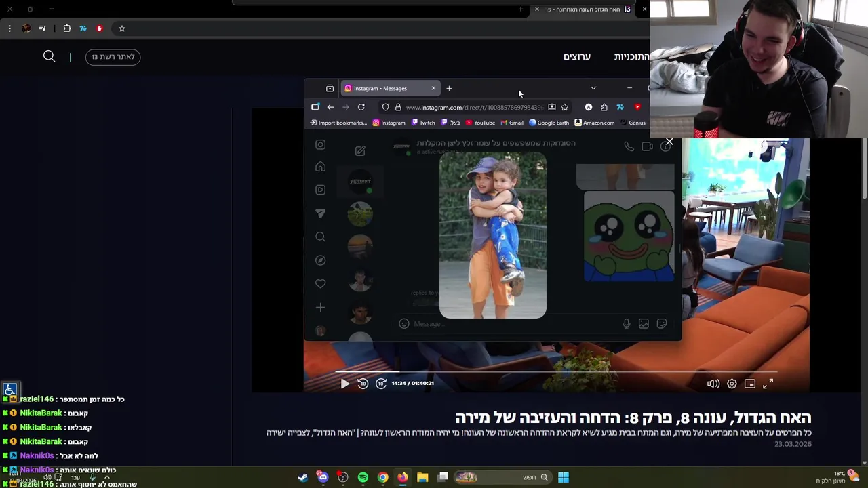
Task: Open Instagram Explore compass icon
Action: (320, 260)
